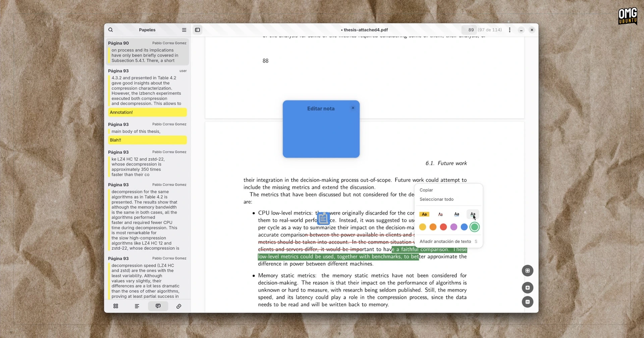Close the Editar nota popup
The image size is (644, 338).
pyautogui.click(x=353, y=108)
